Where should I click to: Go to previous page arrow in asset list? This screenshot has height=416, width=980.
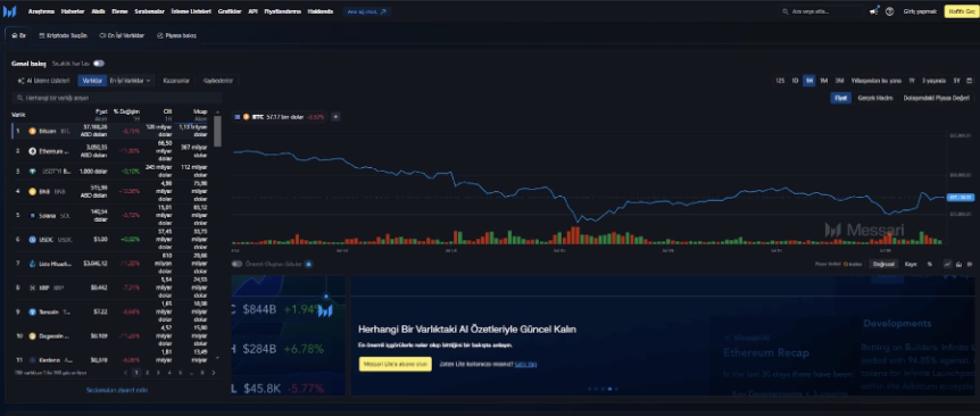(x=126, y=373)
